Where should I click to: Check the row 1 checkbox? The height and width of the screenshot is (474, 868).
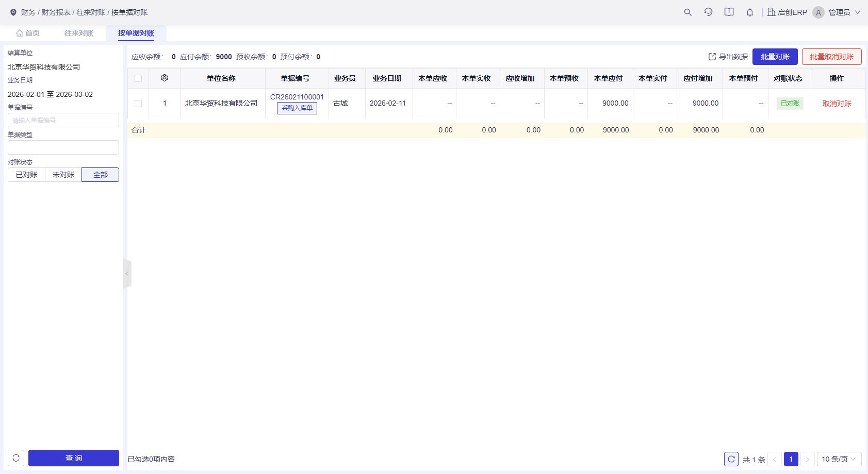[138, 104]
